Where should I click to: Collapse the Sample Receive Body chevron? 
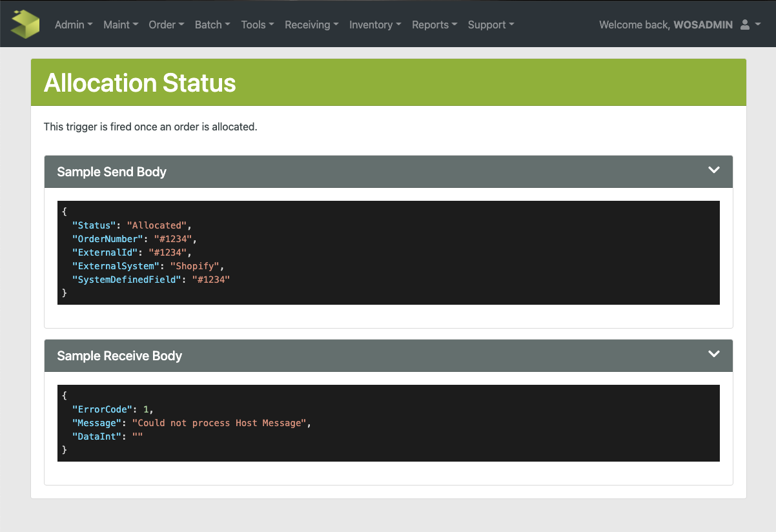pos(713,354)
